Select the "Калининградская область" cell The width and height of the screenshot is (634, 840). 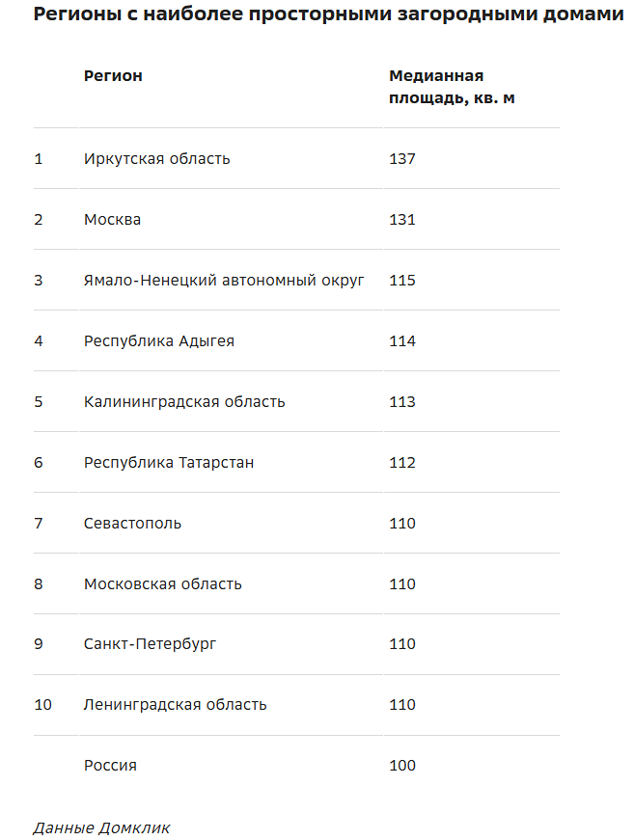(184, 402)
